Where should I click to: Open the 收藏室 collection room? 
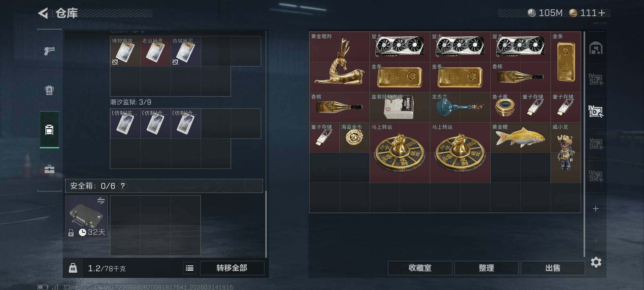point(420,268)
